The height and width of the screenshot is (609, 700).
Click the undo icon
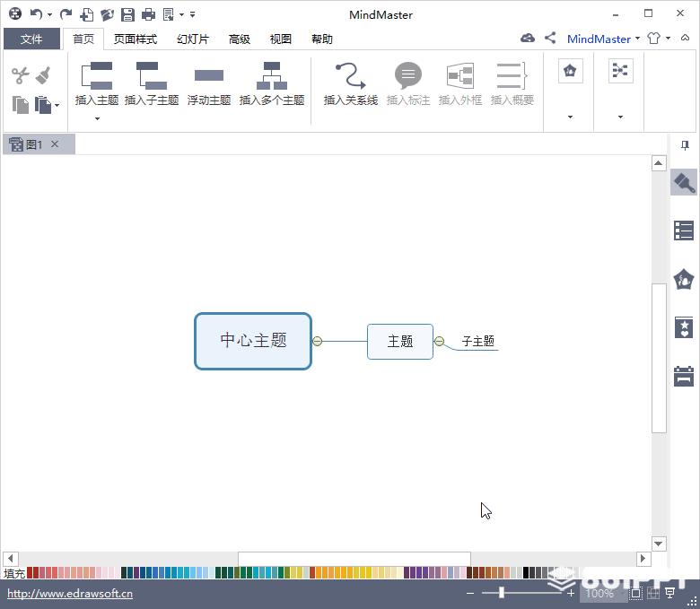36,14
